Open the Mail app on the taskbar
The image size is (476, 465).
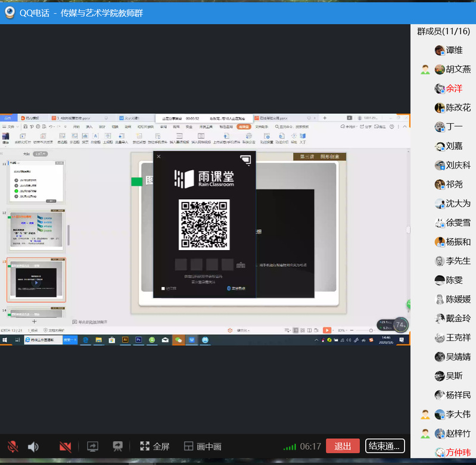[165, 340]
